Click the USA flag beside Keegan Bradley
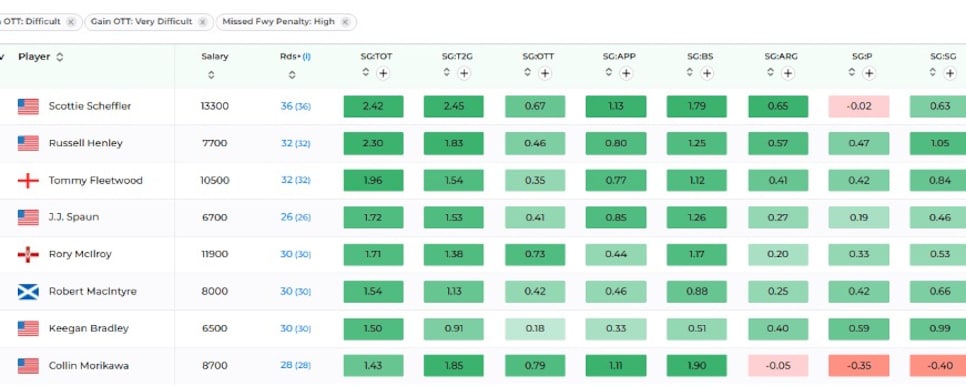Image resolution: width=966 pixels, height=386 pixels. point(28,329)
